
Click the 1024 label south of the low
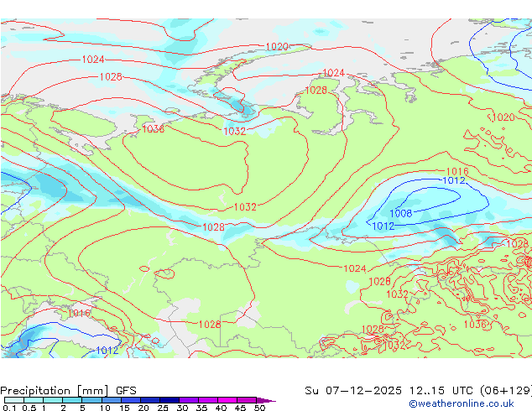(355, 268)
